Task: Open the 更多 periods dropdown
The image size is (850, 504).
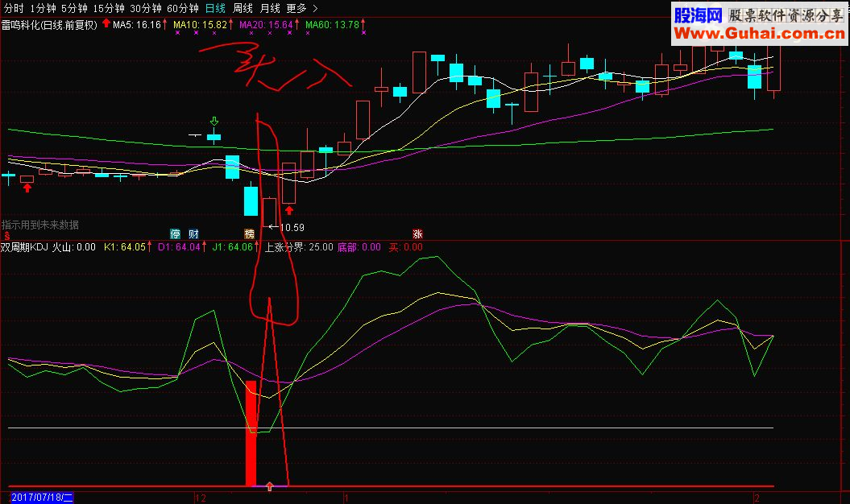Action: point(296,8)
